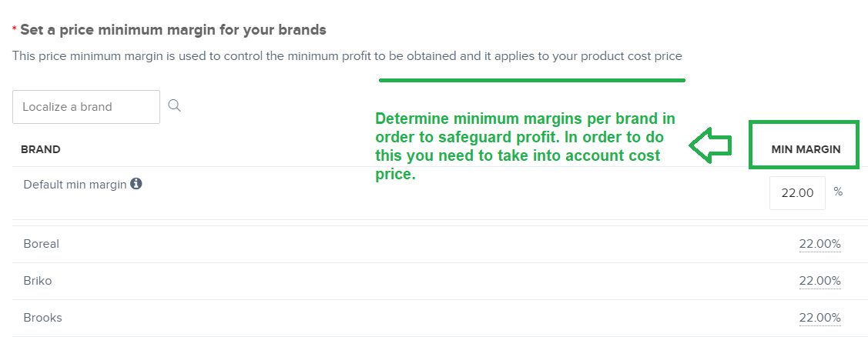Edit Briko's 22.00% min margin value
This screenshot has height=337, width=868.
click(x=819, y=281)
